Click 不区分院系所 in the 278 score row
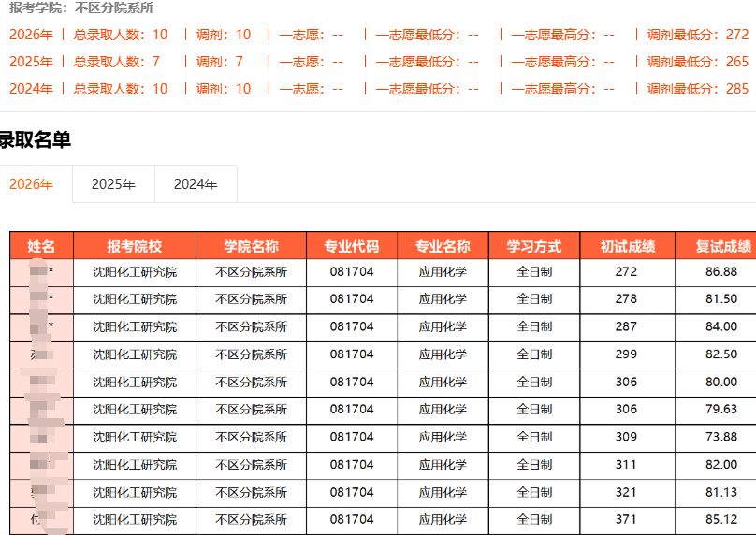Image resolution: width=756 pixels, height=535 pixels. coord(251,299)
